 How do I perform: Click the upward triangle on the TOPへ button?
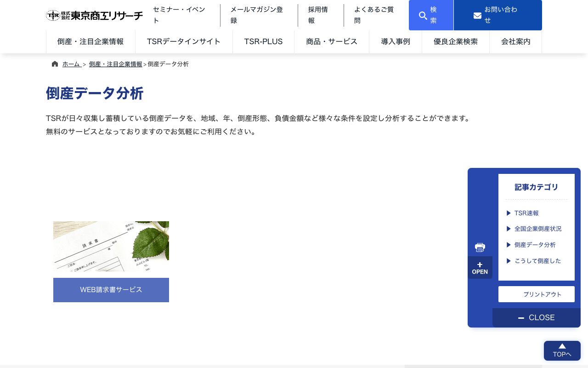click(562, 346)
